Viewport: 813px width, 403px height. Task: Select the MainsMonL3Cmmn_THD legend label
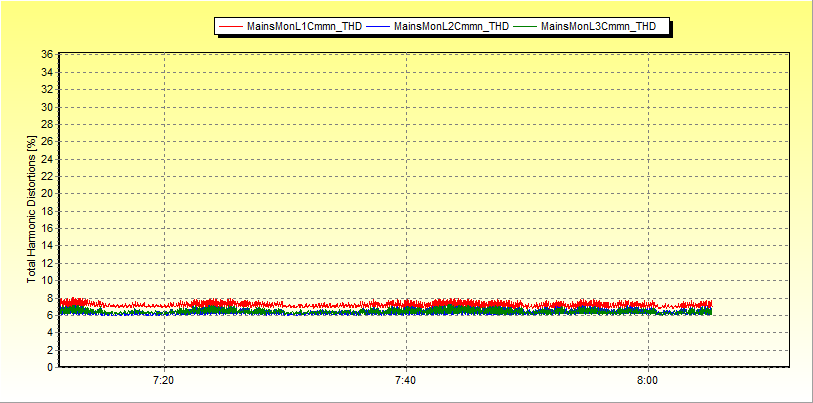598,26
